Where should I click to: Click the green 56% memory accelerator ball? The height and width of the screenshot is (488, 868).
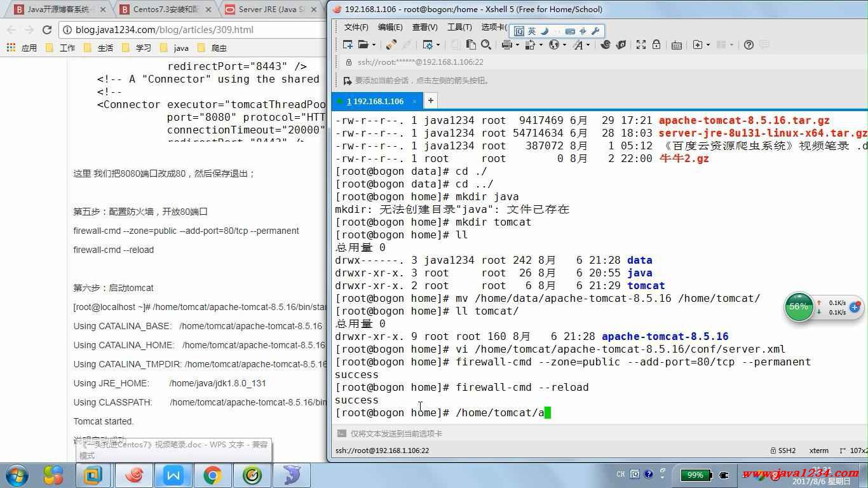click(x=799, y=307)
